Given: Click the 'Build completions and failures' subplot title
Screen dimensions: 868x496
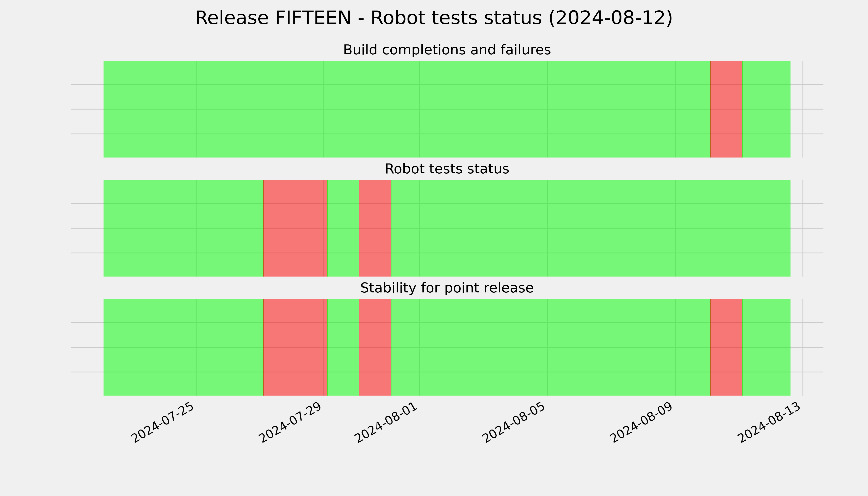Looking at the screenshot, I should point(447,50).
